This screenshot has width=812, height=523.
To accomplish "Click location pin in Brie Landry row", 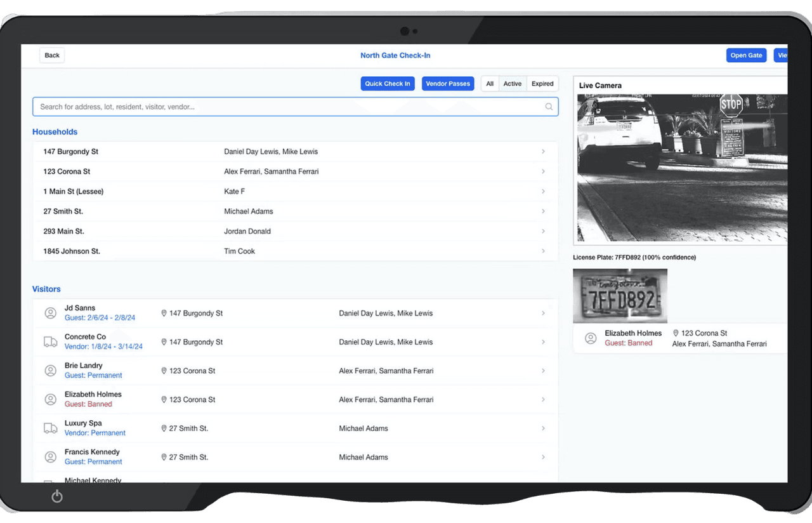I will (x=164, y=371).
